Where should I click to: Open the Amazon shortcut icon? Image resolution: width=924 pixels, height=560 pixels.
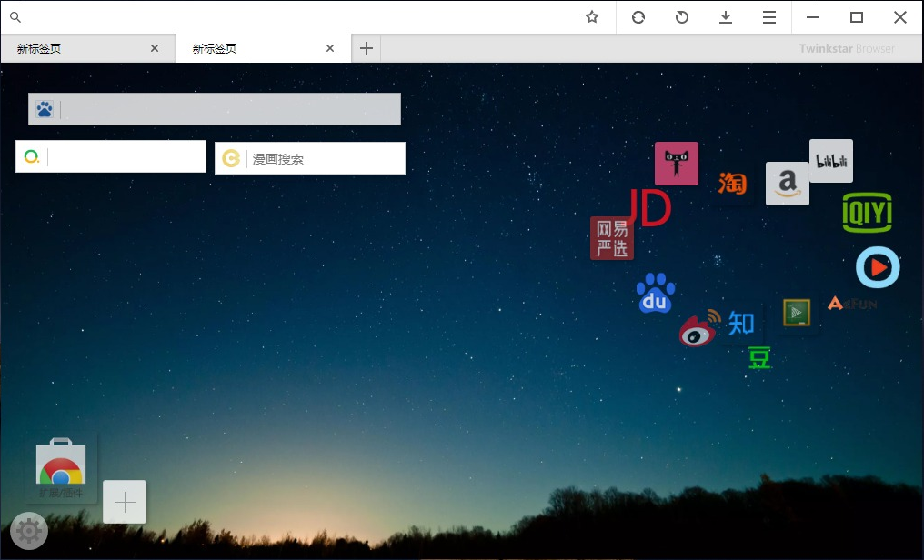(788, 185)
